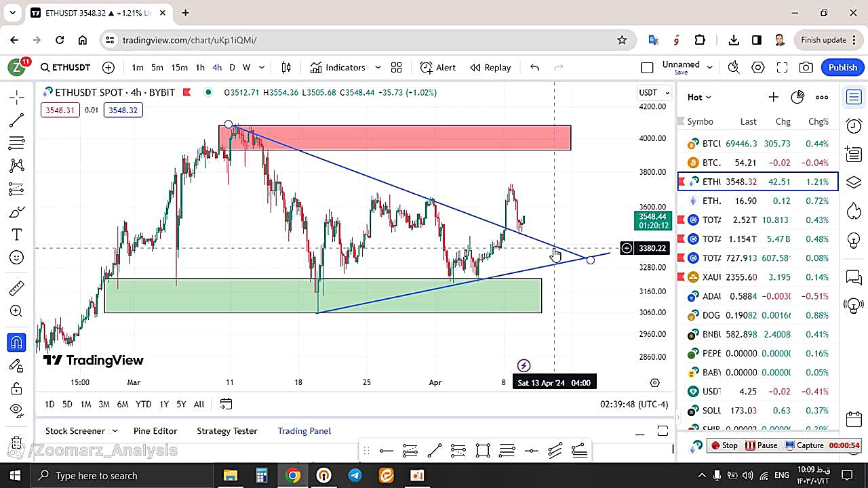
Task: Open Telegram from the Windows taskbar
Action: coord(355,475)
